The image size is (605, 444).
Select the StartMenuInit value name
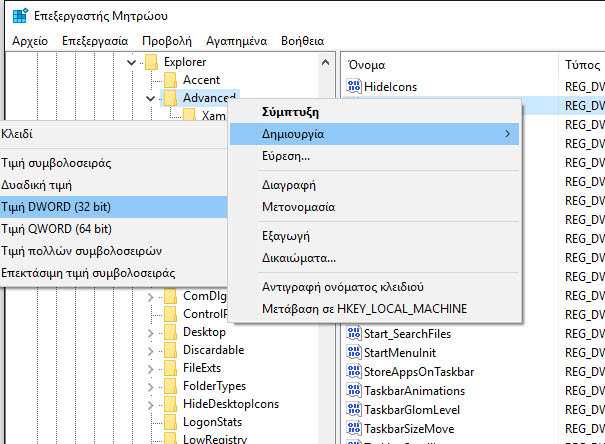coord(400,353)
